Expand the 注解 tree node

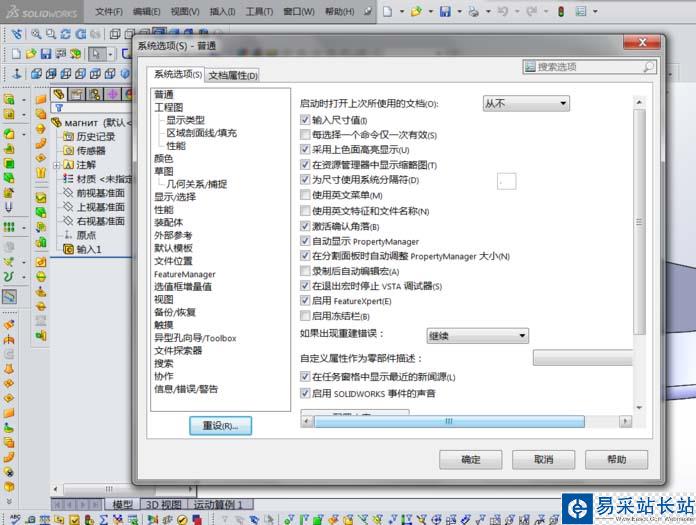pos(56,166)
